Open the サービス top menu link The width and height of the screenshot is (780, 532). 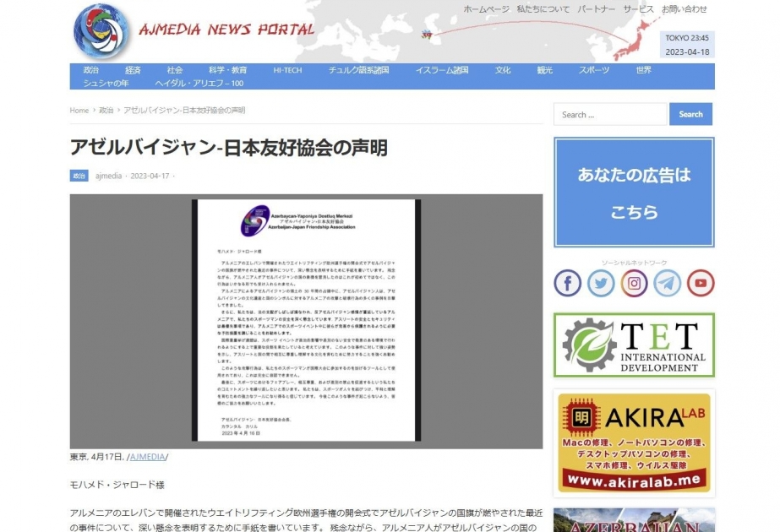638,9
